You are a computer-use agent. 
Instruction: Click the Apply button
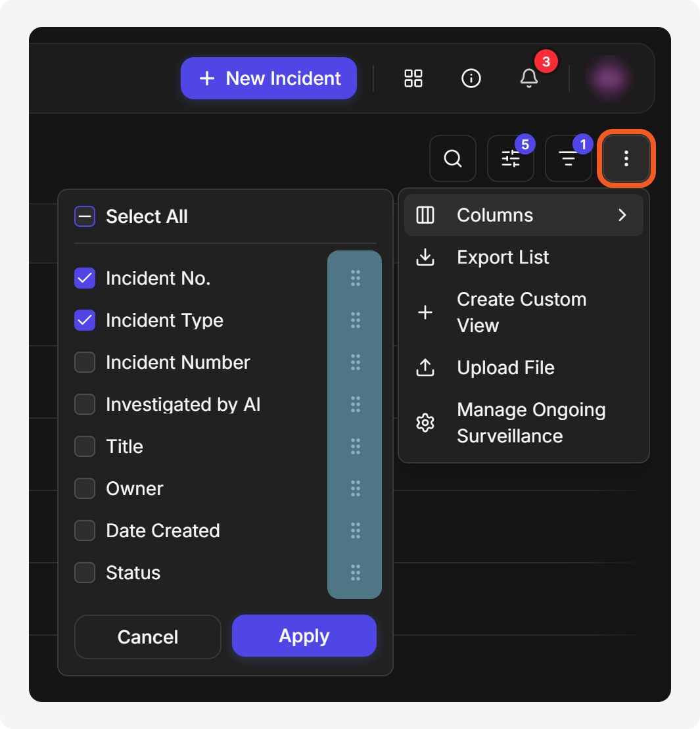(304, 636)
